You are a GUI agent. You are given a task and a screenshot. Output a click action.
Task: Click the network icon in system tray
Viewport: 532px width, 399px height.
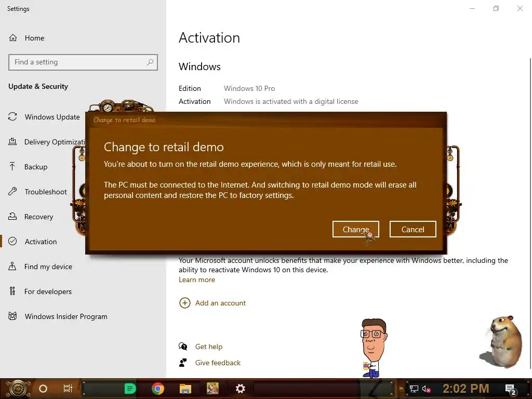coord(414,389)
